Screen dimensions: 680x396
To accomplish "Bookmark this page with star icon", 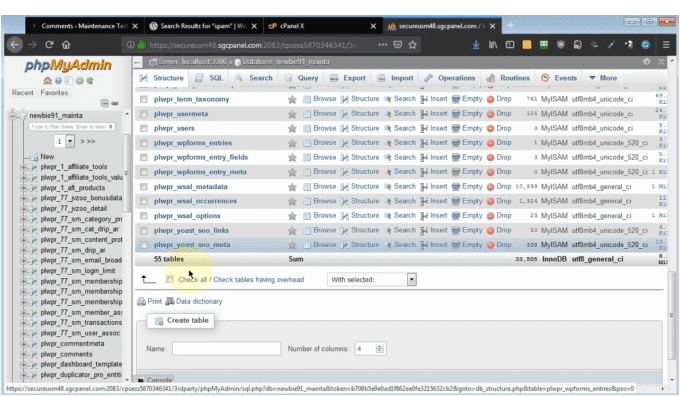I will click(x=412, y=45).
